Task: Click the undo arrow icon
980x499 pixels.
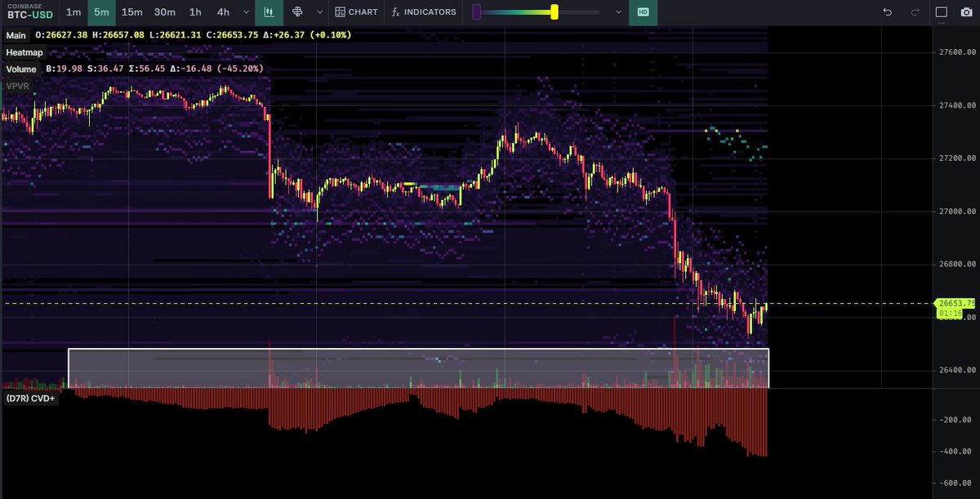Action: click(x=888, y=12)
